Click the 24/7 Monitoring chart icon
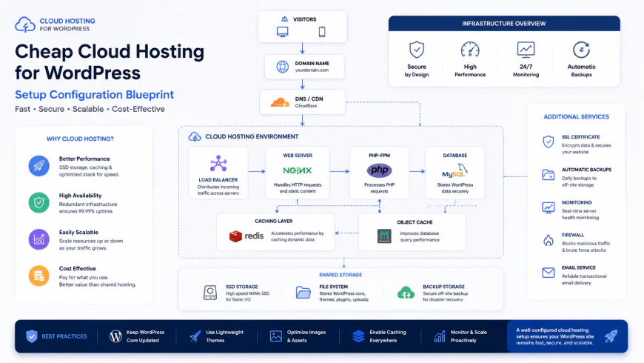This screenshot has width=644, height=363. click(526, 50)
